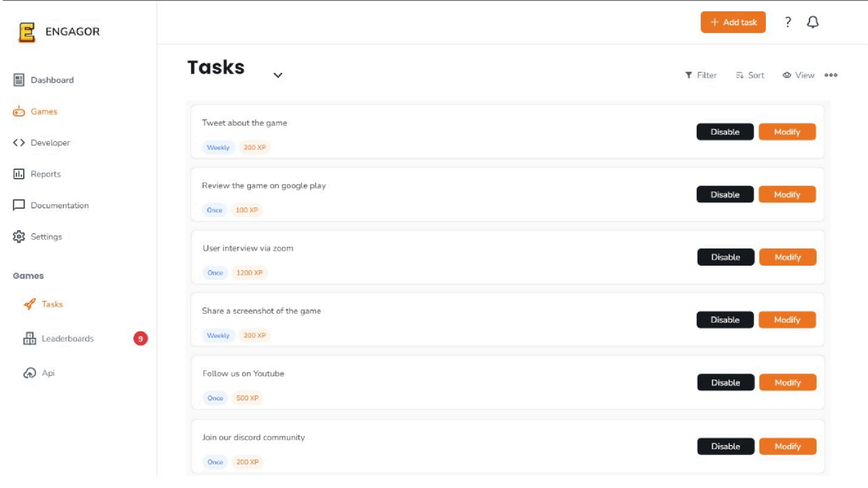Click the Developer code brackets icon
This screenshot has height=488, width=868.
pos(19,143)
